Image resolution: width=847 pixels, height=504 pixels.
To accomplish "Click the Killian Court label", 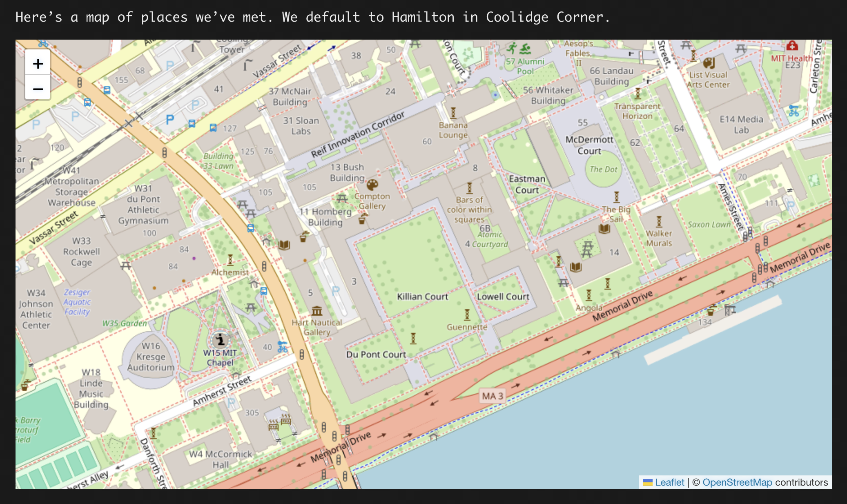I will (x=422, y=297).
